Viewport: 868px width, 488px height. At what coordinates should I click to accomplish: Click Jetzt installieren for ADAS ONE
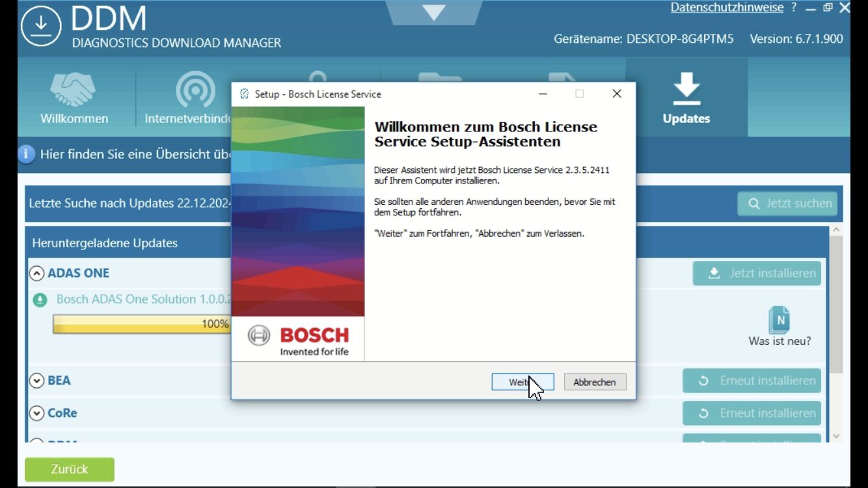757,273
